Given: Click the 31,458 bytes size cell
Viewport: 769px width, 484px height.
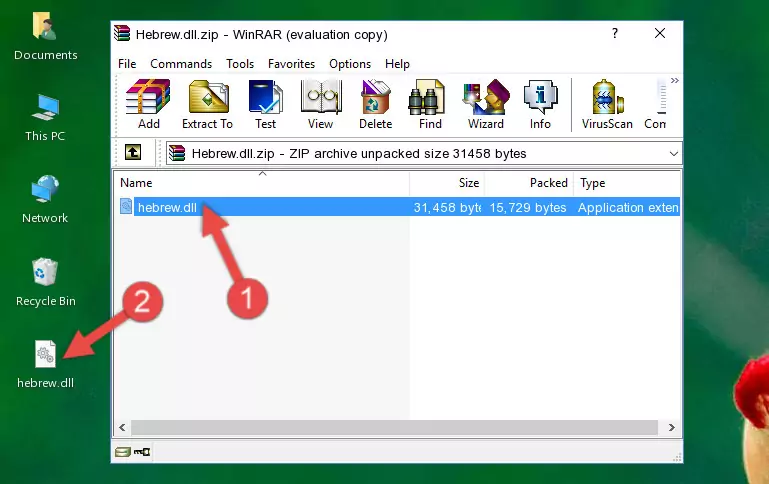Looking at the screenshot, I should (447, 207).
